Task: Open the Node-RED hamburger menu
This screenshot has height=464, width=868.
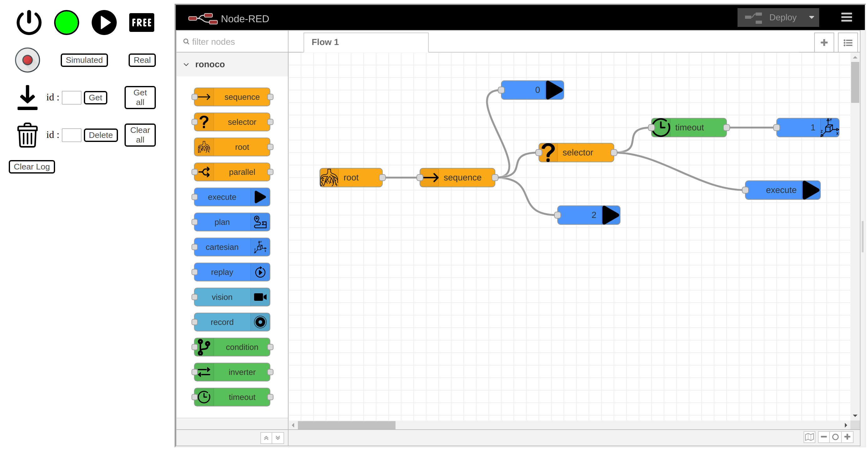Action: point(846,17)
